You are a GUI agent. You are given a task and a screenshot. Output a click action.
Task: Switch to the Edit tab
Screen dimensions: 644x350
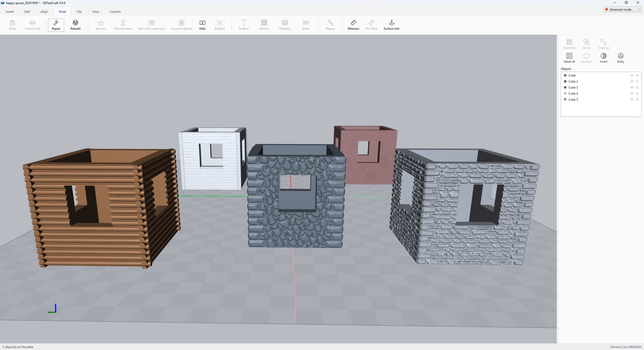point(27,12)
